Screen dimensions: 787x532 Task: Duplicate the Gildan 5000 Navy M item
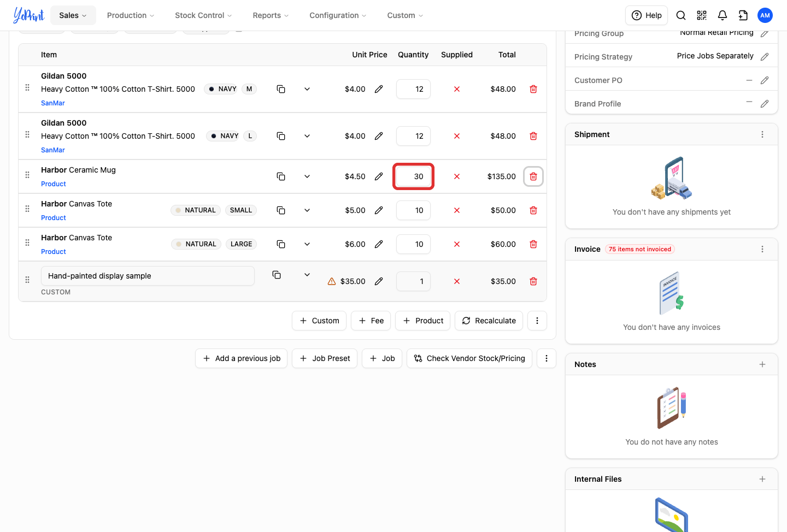pos(281,89)
